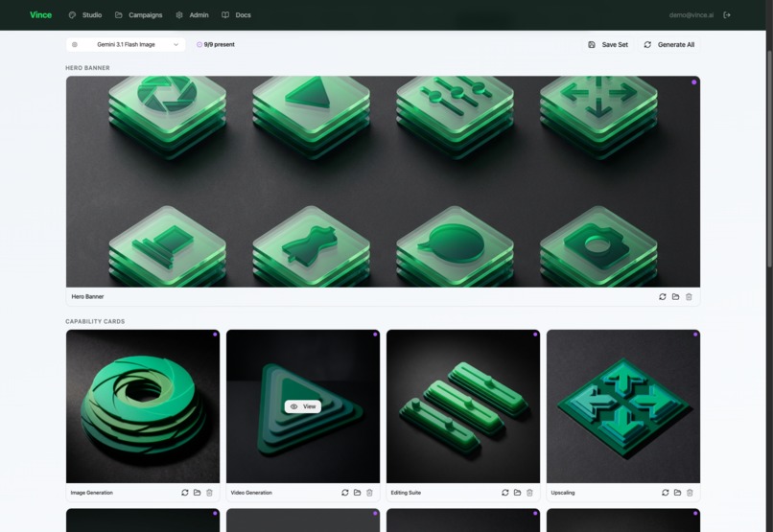The width and height of the screenshot is (773, 532).
Task: Open the Upscaling card thumbnail
Action: pos(623,406)
